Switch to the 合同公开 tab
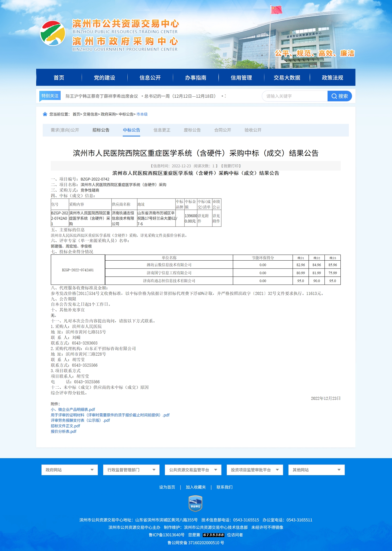 [223, 130]
